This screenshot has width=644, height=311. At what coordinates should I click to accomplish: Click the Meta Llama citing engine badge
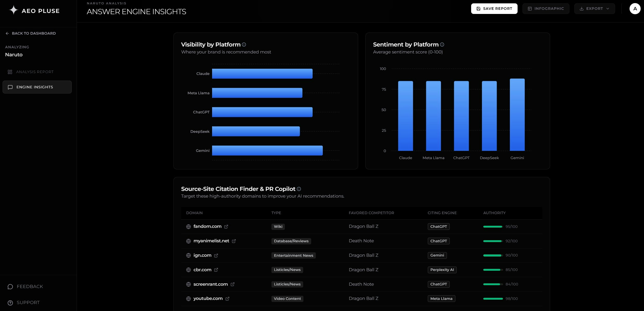(441, 299)
